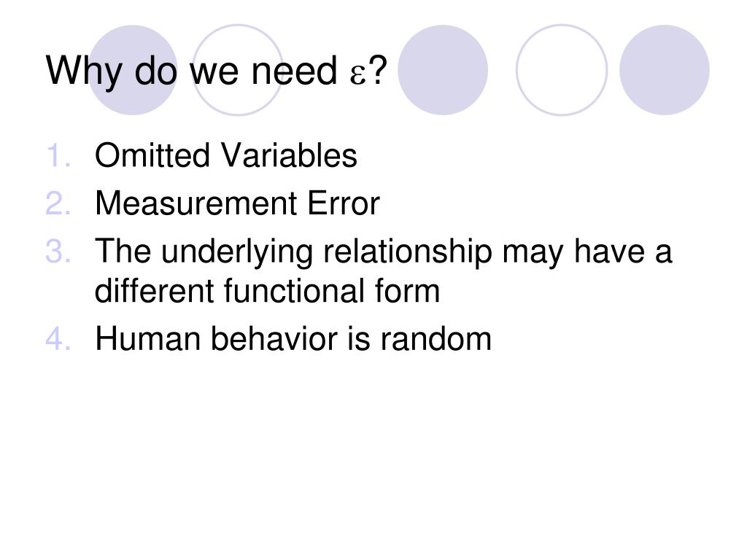This screenshot has width=747, height=560.
Task: Select 'Human behavior is random' item
Action: point(293,339)
